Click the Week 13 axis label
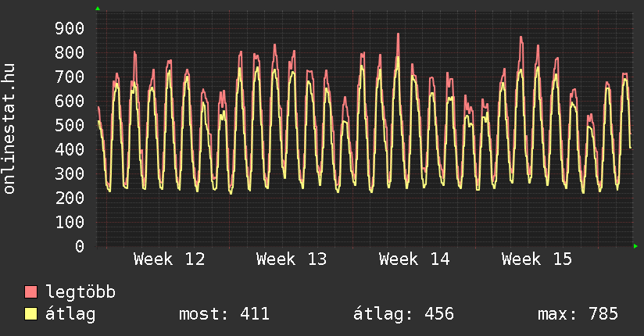This screenshot has width=644, height=336. (x=292, y=259)
